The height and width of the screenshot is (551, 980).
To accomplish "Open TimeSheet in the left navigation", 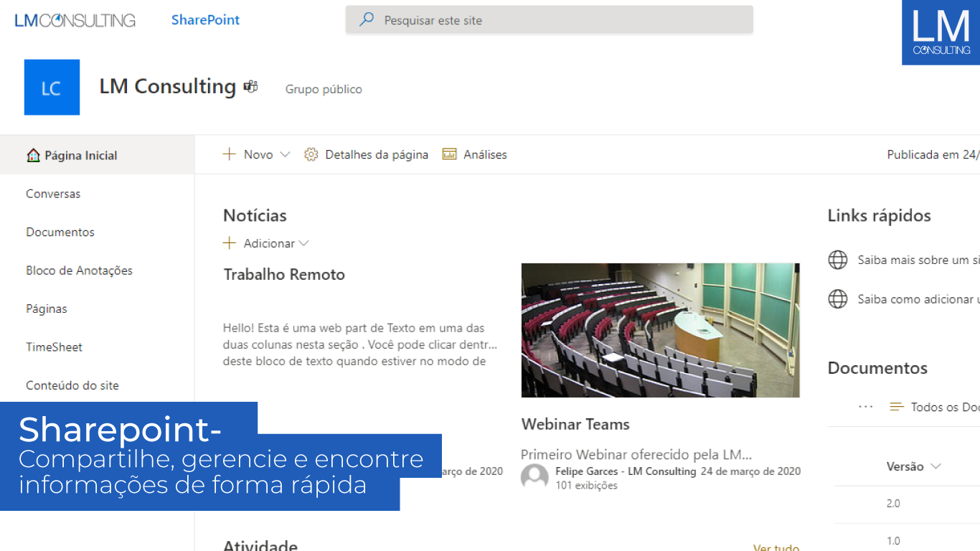I will tap(55, 347).
